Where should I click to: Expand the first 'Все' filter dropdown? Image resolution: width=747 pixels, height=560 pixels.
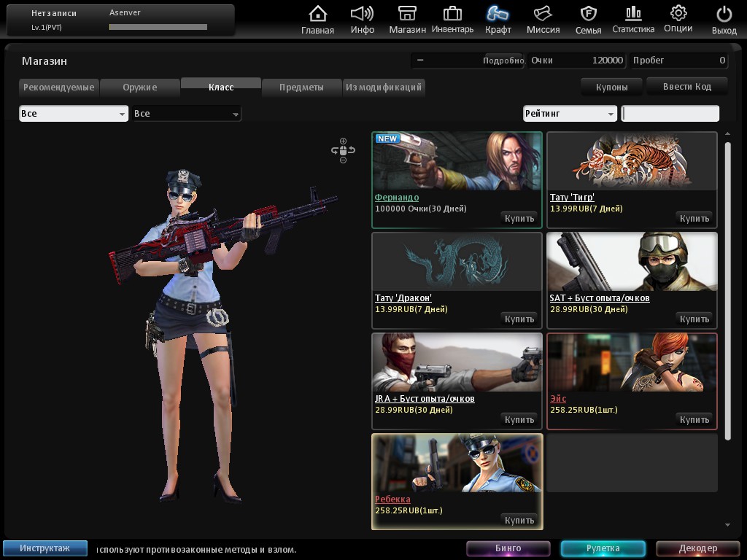pyautogui.click(x=74, y=114)
